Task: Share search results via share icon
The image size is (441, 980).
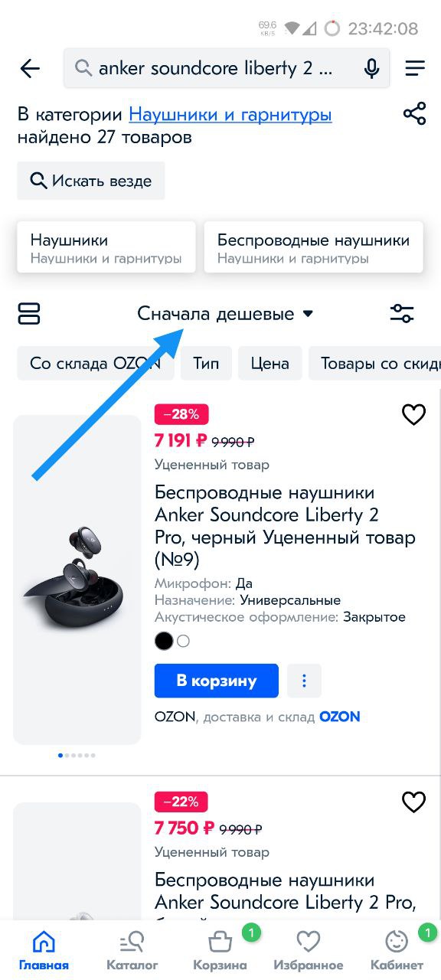Action: coord(414,115)
